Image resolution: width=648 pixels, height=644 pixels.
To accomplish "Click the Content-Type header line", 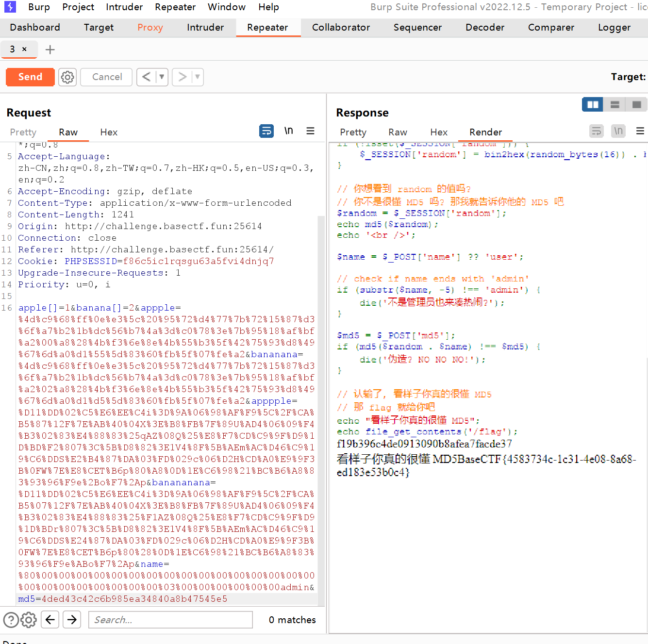I will (155, 203).
